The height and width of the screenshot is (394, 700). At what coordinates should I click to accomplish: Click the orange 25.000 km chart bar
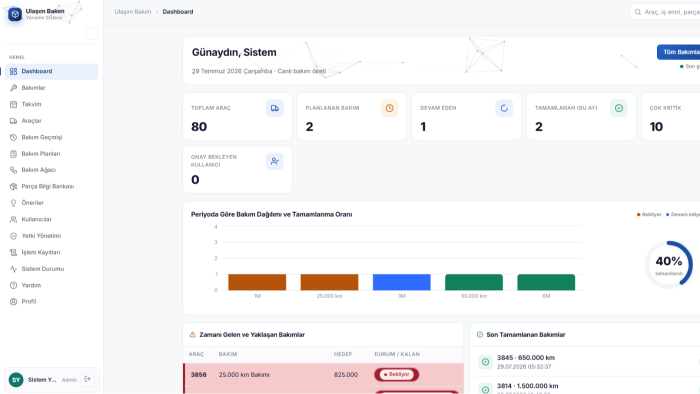[329, 282]
